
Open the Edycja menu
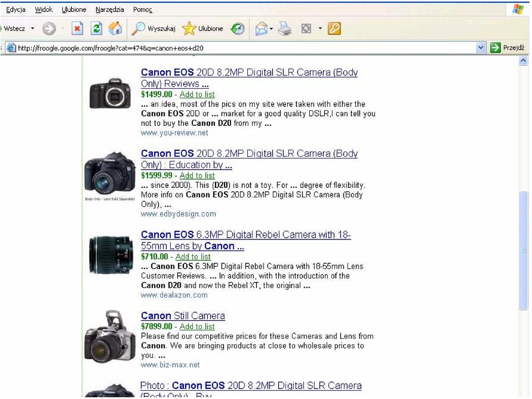[x=16, y=9]
